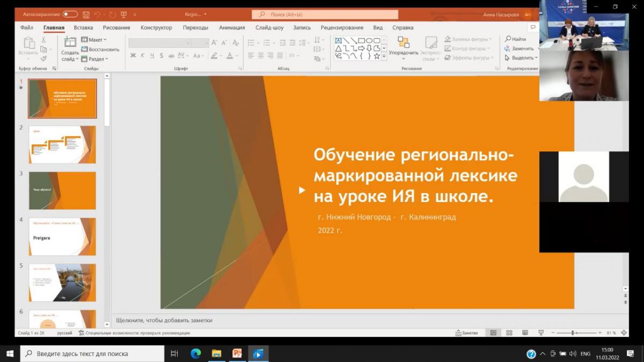Toggle italic formatting К
Image resolution: width=644 pixels, height=362 pixels.
[x=143, y=55]
